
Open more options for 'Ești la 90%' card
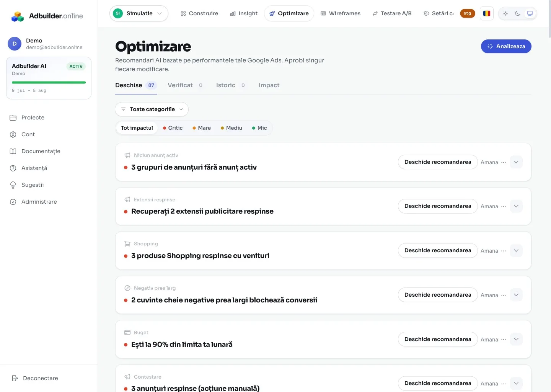(504, 340)
